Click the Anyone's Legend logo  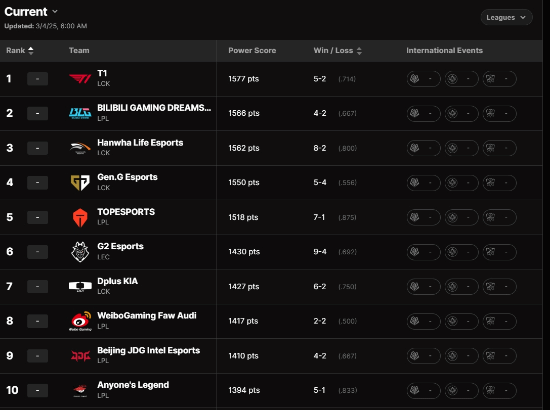[80, 390]
